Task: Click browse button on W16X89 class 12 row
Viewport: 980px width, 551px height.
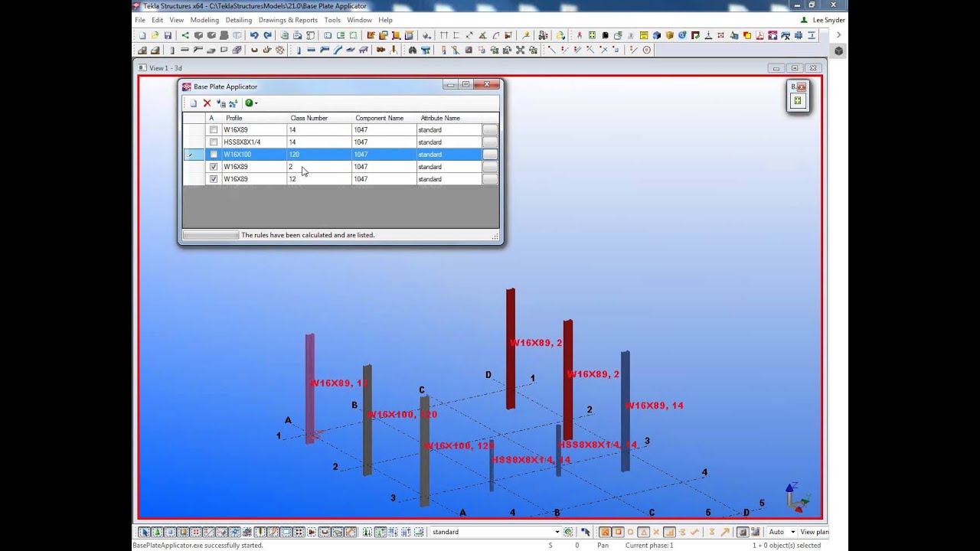Action: click(490, 179)
